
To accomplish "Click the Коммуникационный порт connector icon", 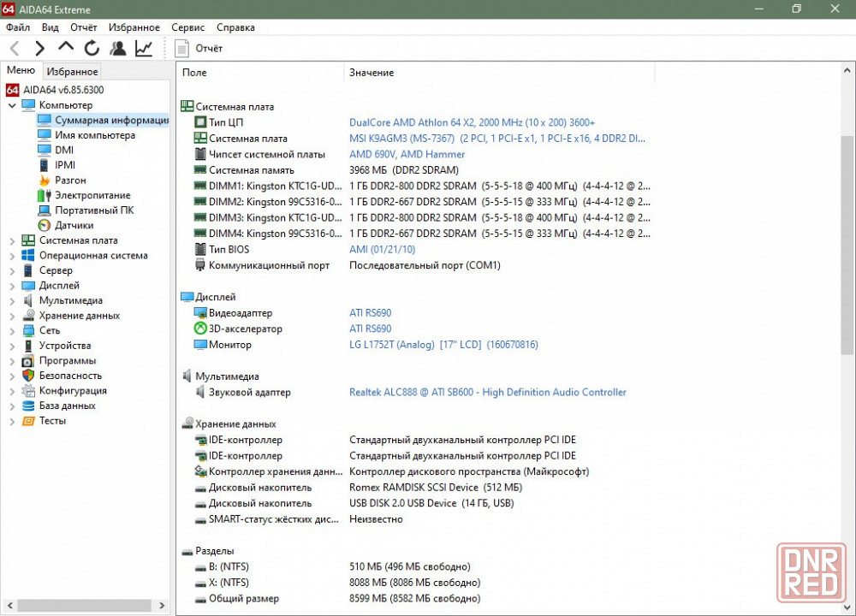I will [x=200, y=265].
